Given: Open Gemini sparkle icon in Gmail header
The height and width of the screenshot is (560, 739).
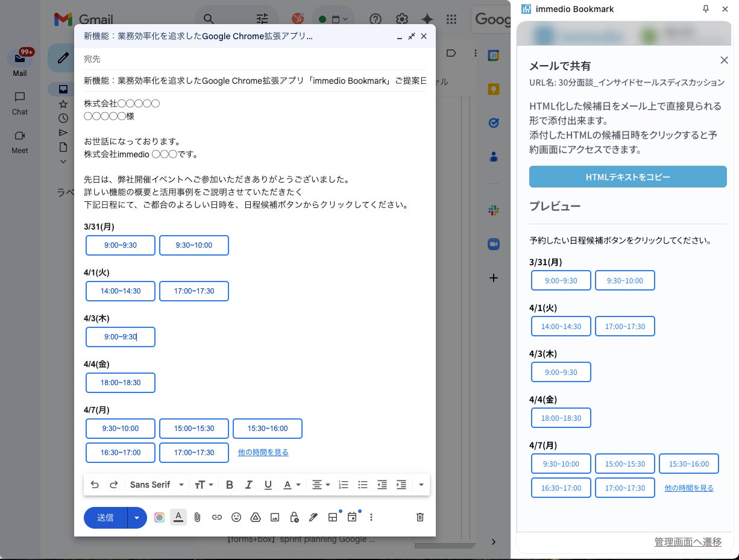Looking at the screenshot, I should pos(427,19).
